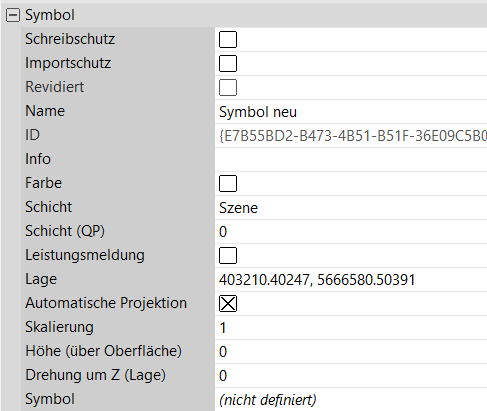The height and width of the screenshot is (411, 487).
Task: Select the Farbe property label
Action: [44, 183]
